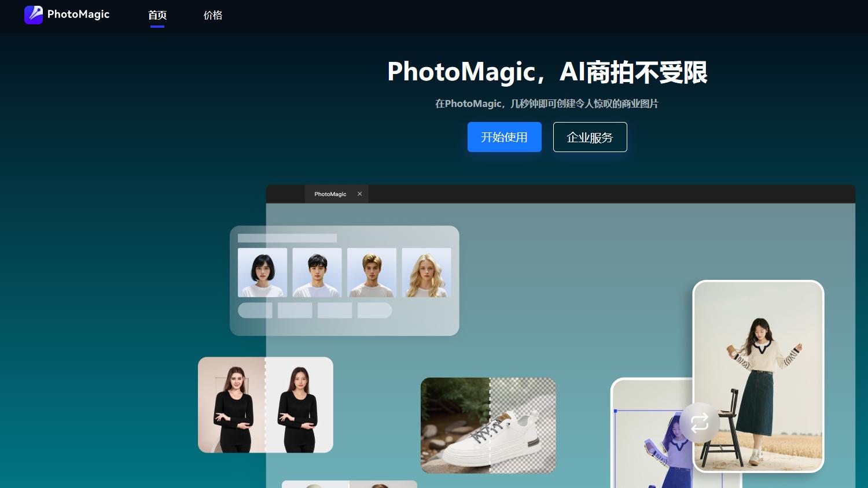Click the PhotoMagic brand name text
868x488 pixels.
[78, 14]
